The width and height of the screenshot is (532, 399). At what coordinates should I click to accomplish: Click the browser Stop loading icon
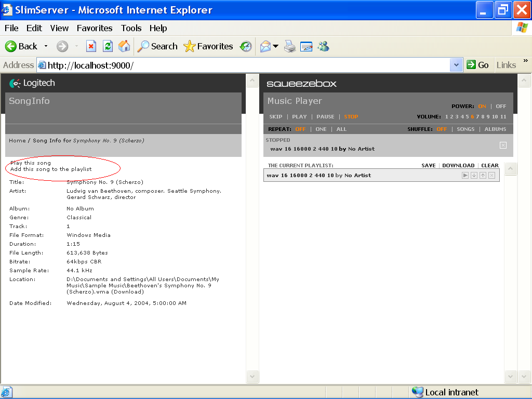tap(91, 46)
